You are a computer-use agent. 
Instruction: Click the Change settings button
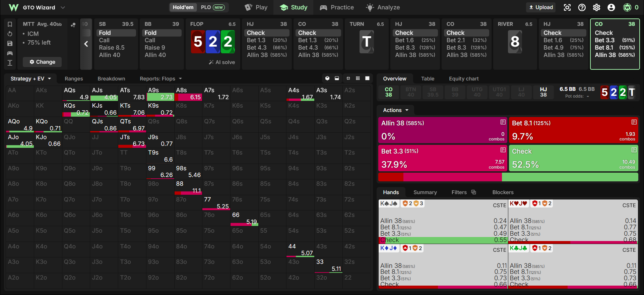point(42,62)
